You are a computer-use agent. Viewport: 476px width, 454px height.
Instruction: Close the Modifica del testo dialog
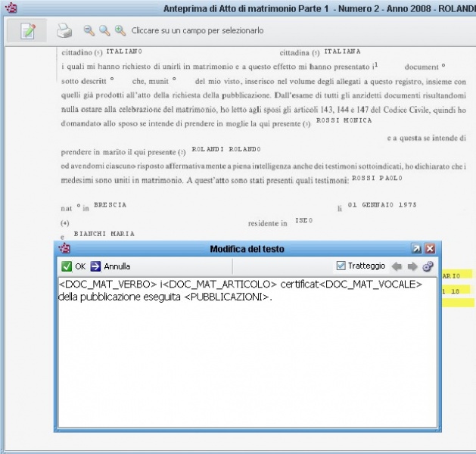[430, 248]
